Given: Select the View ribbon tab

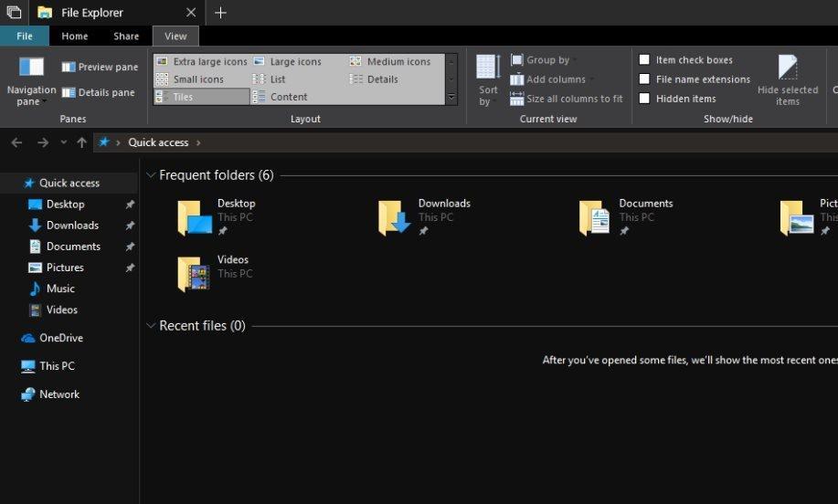Looking at the screenshot, I should point(175,36).
